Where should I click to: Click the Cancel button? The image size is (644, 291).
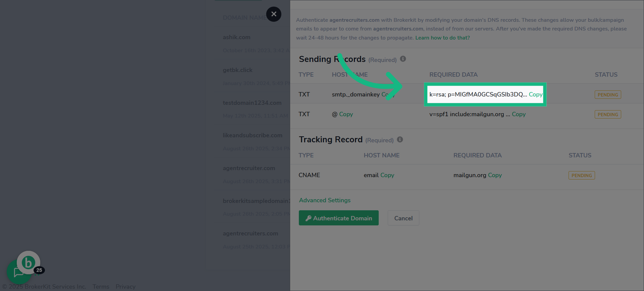coord(403,218)
